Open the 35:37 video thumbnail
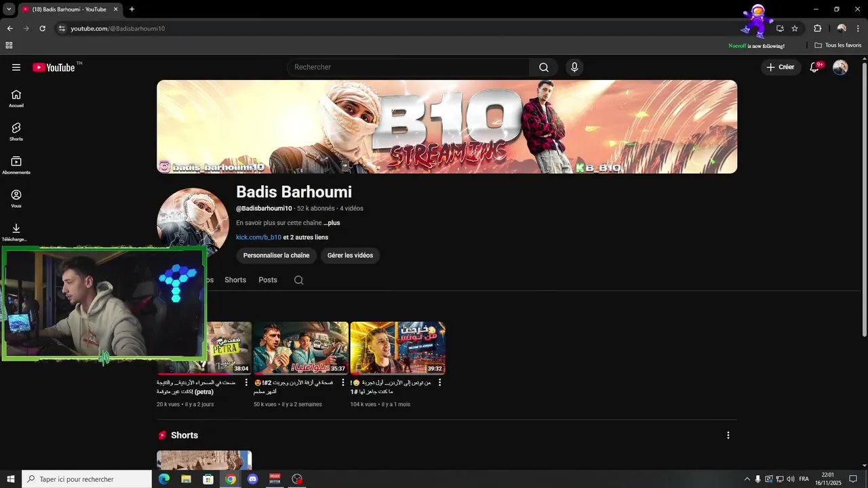 tap(300, 348)
